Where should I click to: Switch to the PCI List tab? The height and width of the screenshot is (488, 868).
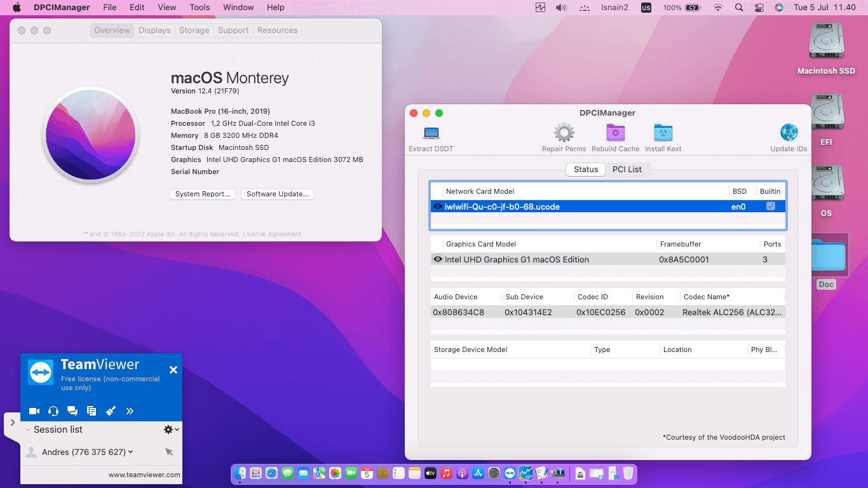628,169
